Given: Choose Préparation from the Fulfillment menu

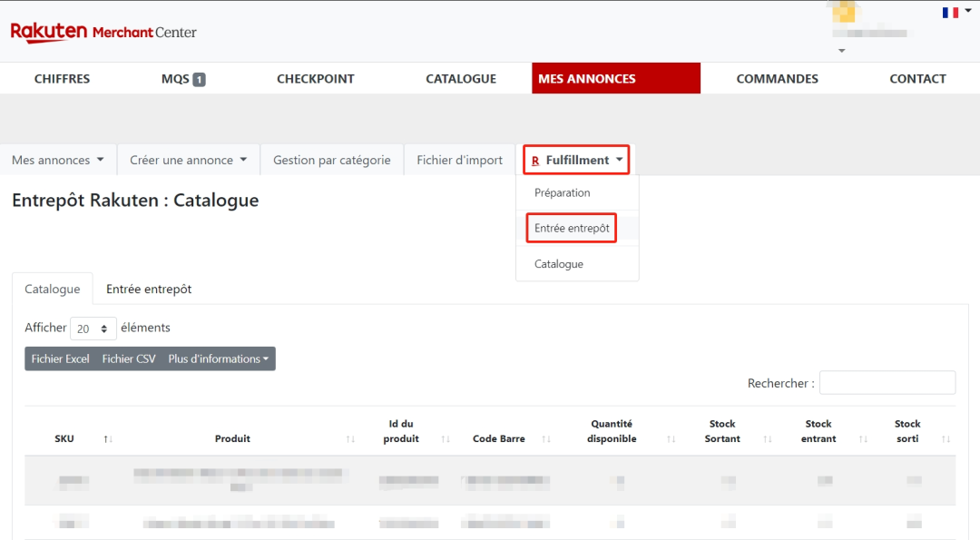Looking at the screenshot, I should coord(562,192).
